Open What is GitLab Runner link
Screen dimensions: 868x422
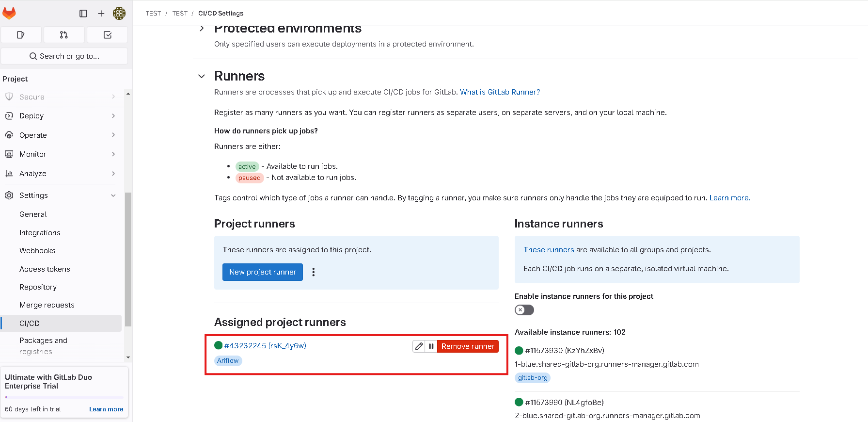500,92
